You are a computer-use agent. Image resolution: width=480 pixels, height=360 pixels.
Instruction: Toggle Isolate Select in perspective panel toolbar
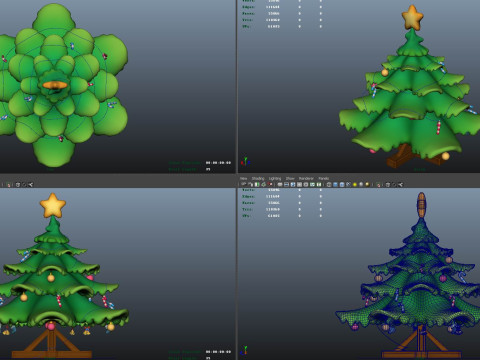(378, 184)
